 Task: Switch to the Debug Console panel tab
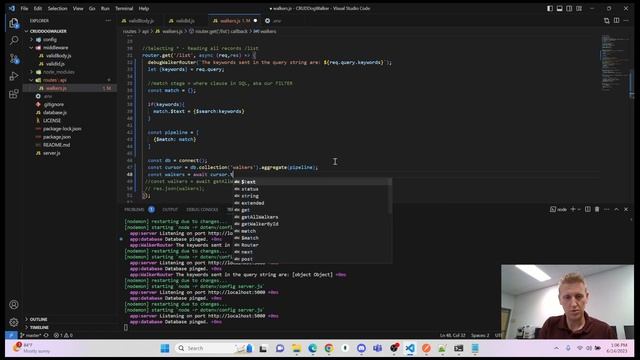tap(202, 209)
